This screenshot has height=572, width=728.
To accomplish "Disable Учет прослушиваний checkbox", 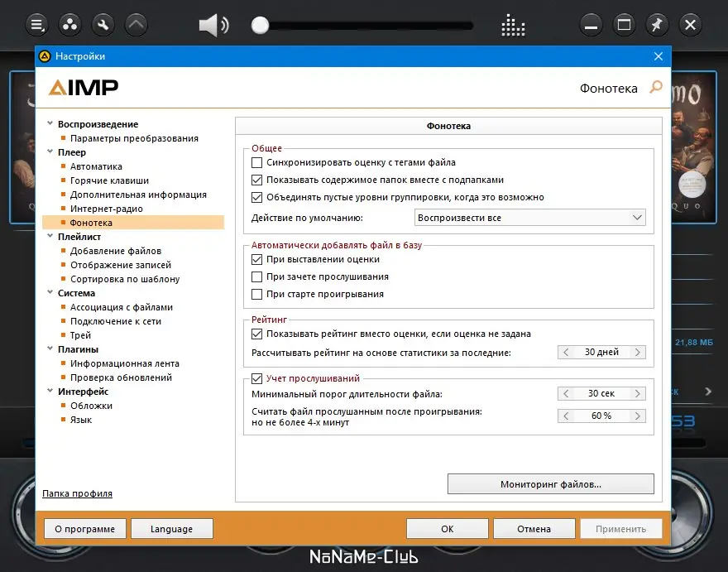I will pyautogui.click(x=256, y=378).
